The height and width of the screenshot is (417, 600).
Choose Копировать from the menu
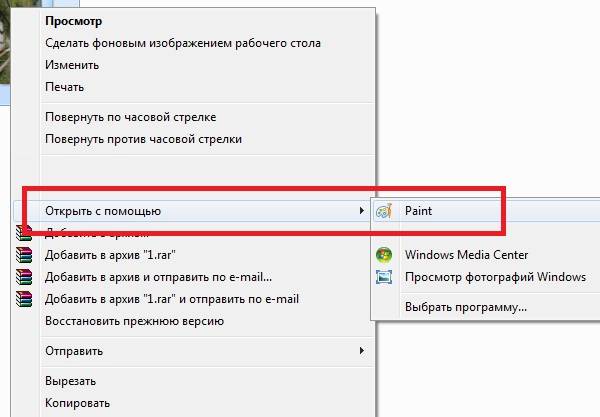tap(77, 403)
